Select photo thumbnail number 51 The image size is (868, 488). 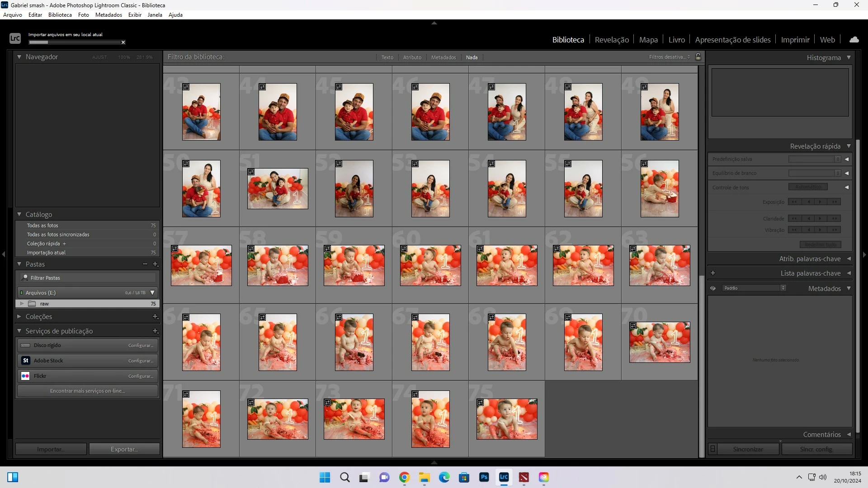(278, 189)
